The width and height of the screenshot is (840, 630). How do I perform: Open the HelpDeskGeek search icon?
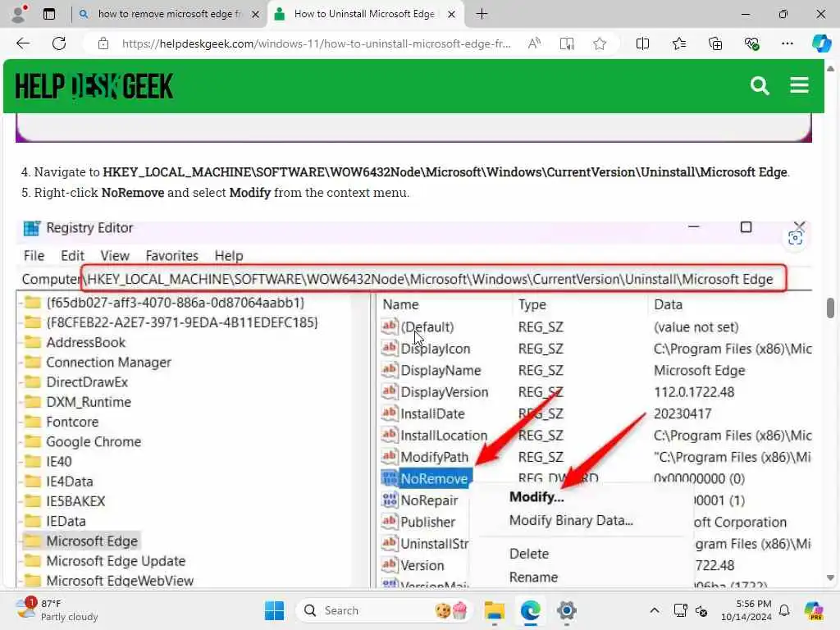(x=759, y=85)
